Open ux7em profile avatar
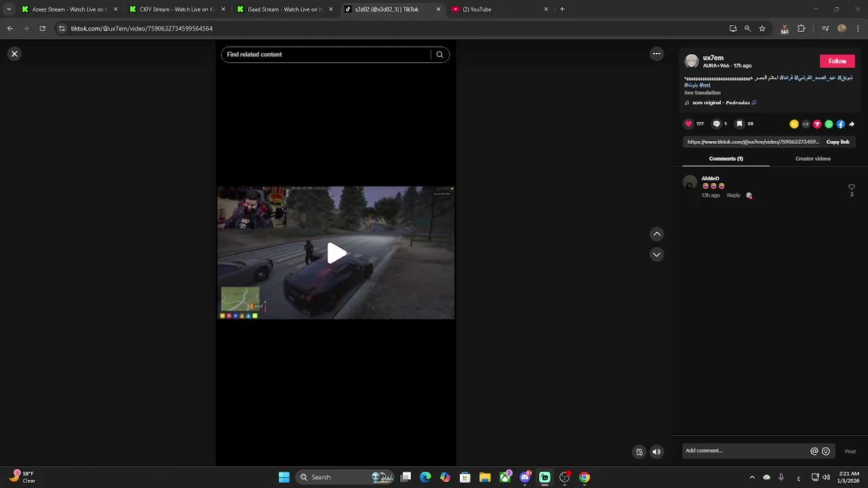This screenshot has height=488, width=868. [691, 62]
